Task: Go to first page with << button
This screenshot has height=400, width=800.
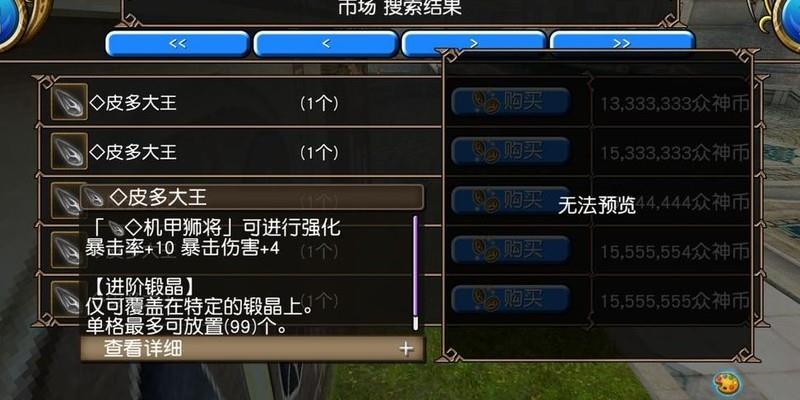Action: point(178,44)
